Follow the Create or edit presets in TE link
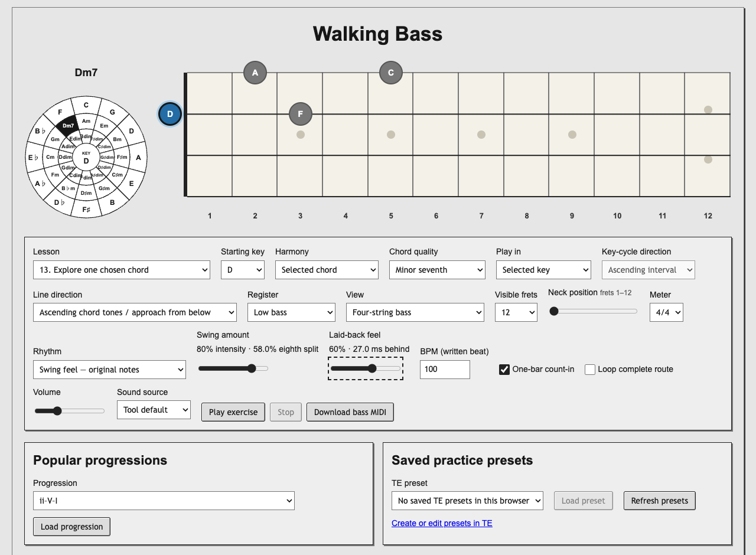Screen dimensions: 756x555 tap(442, 523)
